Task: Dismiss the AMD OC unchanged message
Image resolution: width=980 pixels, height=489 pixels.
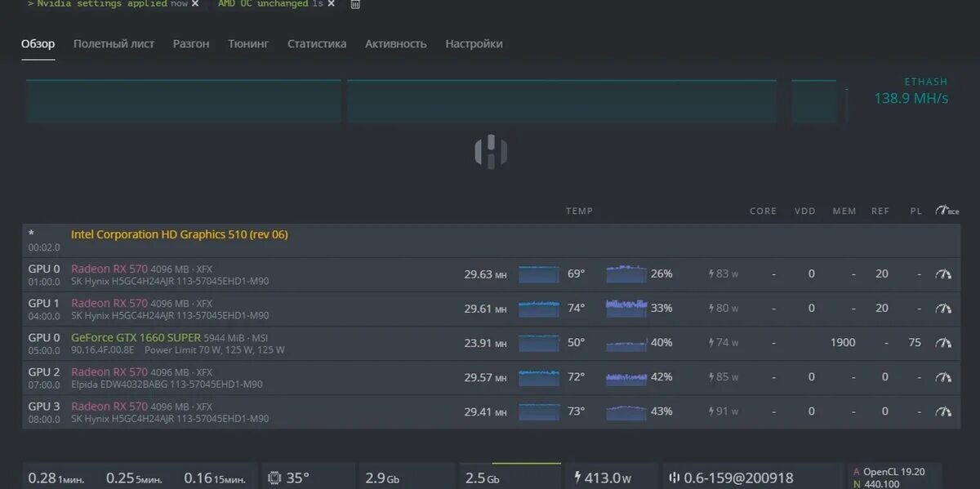Action: tap(331, 4)
